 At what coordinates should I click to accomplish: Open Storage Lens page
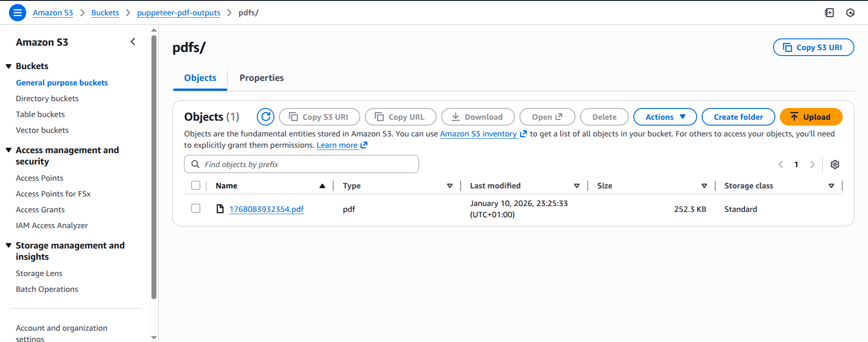click(x=39, y=273)
